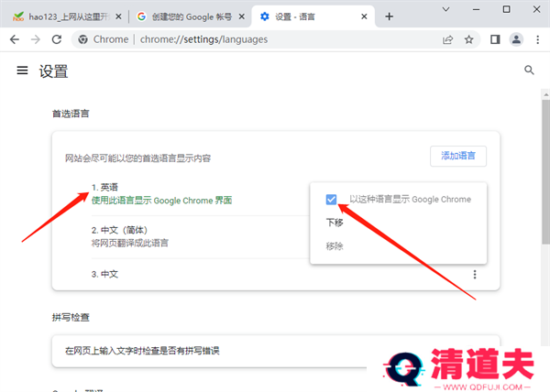Open the side panel icon

click(495, 39)
